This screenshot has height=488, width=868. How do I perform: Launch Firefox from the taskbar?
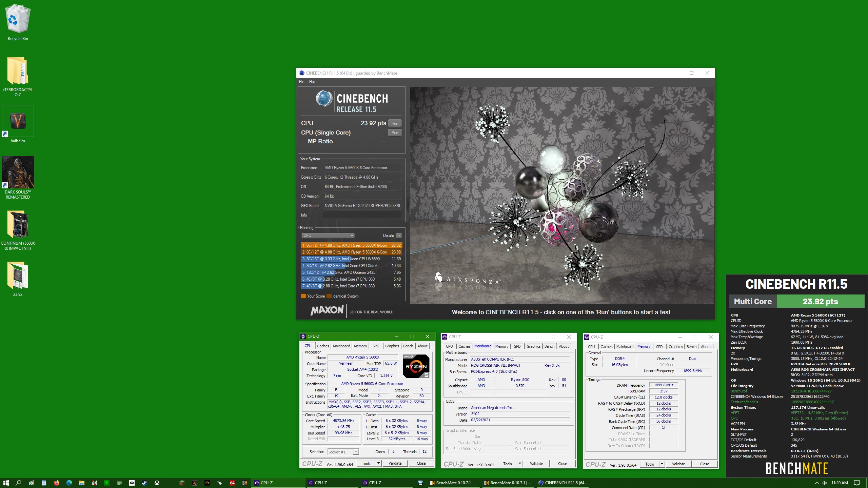point(57,483)
